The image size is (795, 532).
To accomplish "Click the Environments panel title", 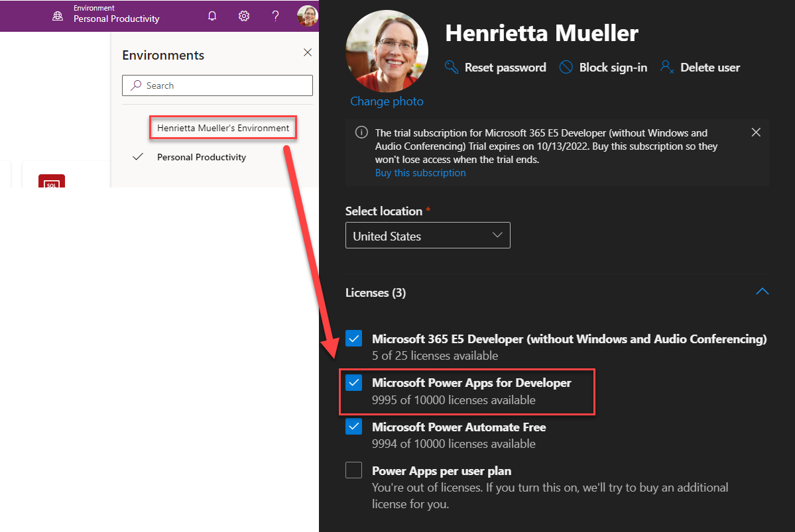I will (163, 55).
